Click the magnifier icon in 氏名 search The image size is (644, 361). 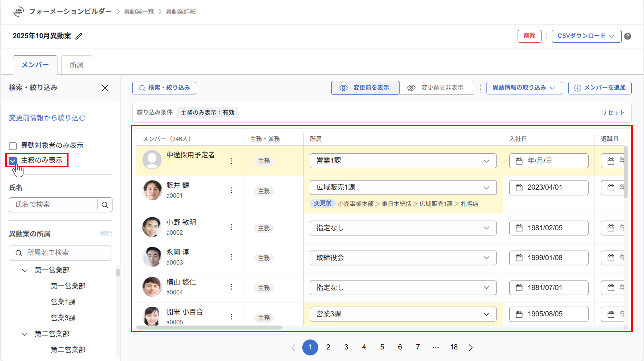point(105,205)
